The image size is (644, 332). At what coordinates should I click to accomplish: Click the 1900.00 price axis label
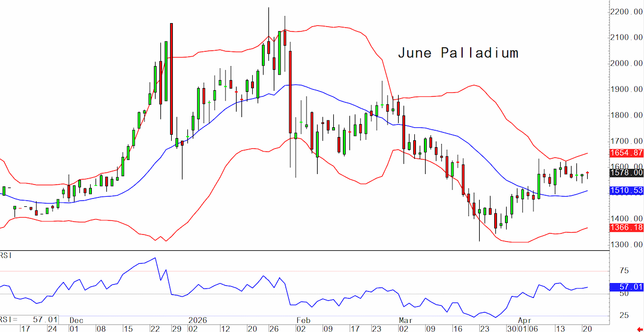click(x=627, y=89)
